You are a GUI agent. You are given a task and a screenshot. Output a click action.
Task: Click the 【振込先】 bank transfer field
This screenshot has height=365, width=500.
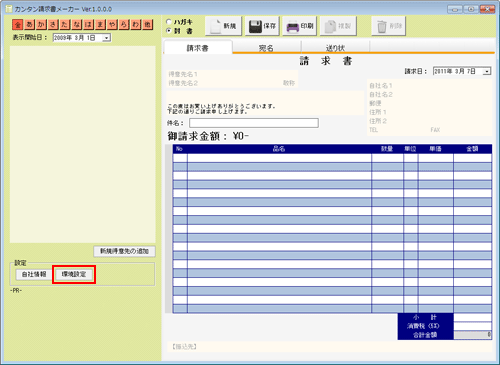coord(328,347)
